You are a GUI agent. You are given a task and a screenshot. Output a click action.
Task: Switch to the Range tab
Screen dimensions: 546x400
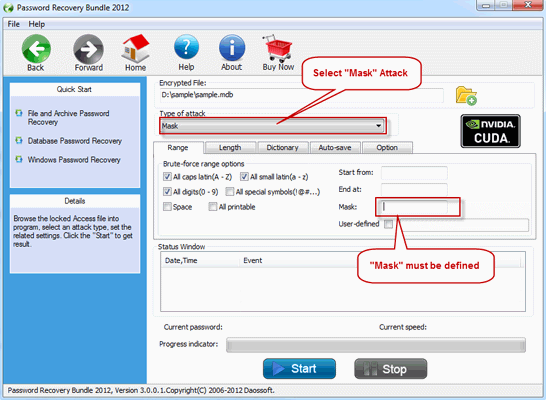[178, 147]
